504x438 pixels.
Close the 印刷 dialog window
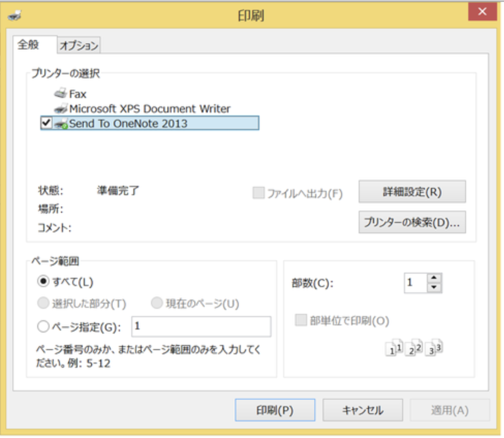coord(482,12)
